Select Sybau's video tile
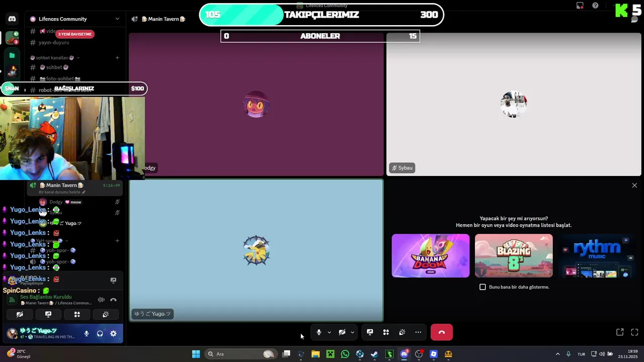The image size is (644, 362). pyautogui.click(x=514, y=105)
